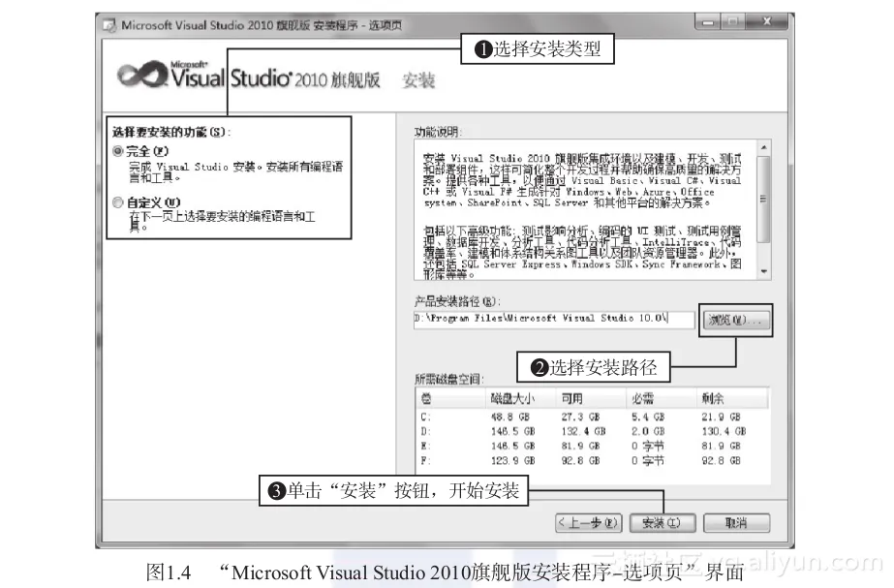The width and height of the screenshot is (894, 588).
Task: Close the installer window
Action: click(x=767, y=22)
